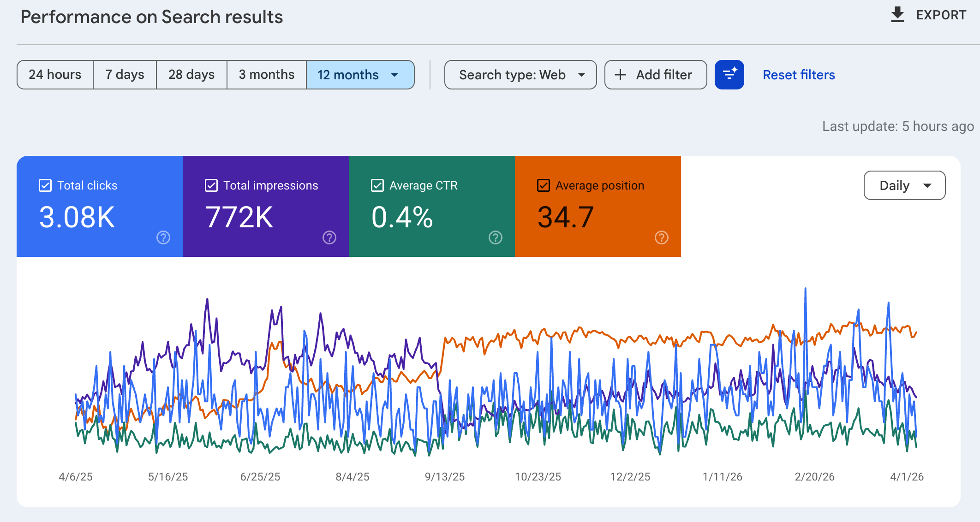Disable the Average CTR checkbox
Viewport: 980px width, 522px height.
tap(377, 185)
